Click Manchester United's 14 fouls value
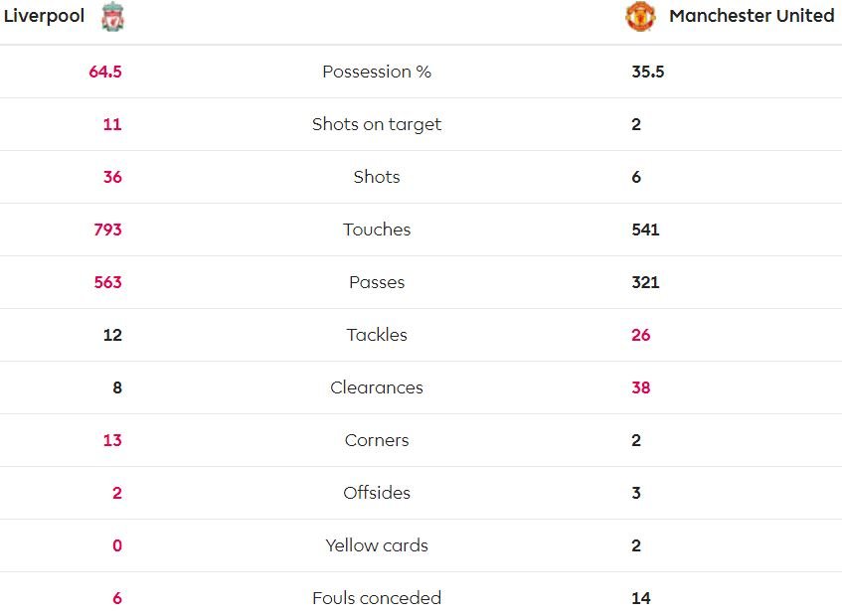842x616 pixels. 640,598
